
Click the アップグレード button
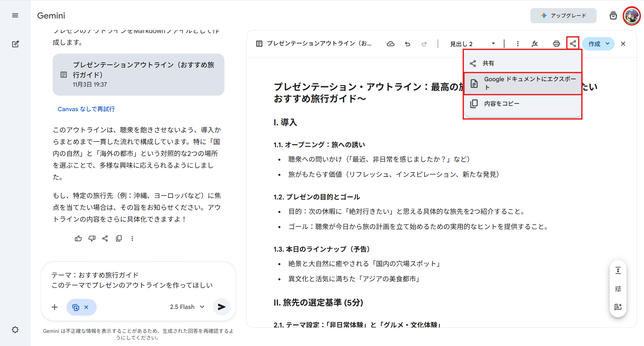[x=563, y=15]
